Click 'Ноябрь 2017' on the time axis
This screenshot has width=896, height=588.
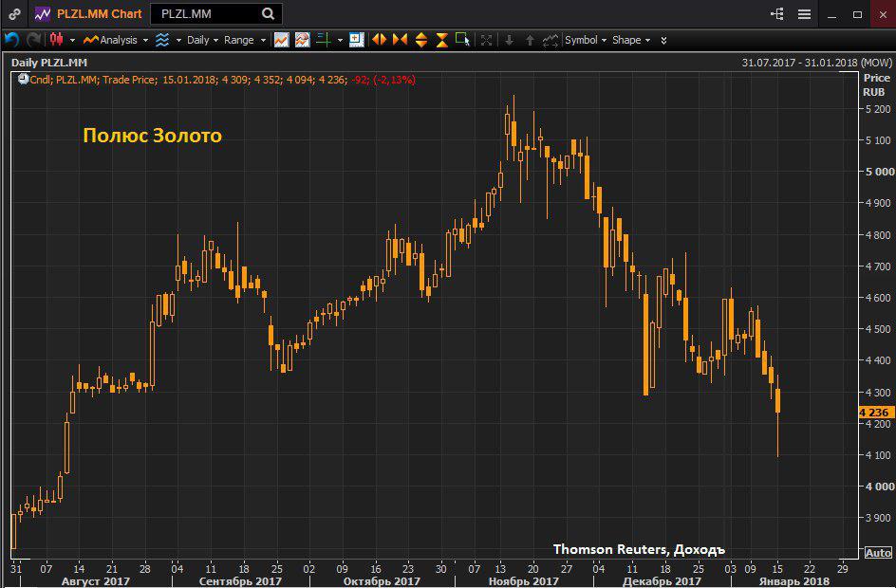(523, 581)
